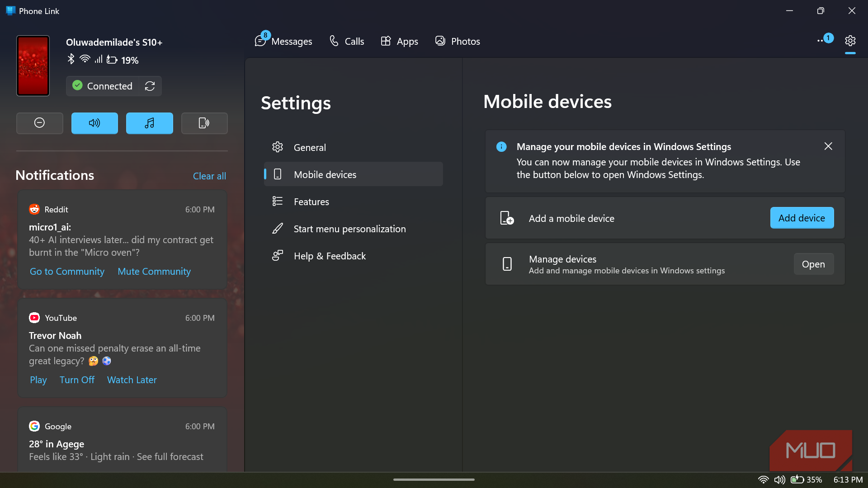The width and height of the screenshot is (868, 488).
Task: Open Help & Feedback section
Action: (354, 256)
